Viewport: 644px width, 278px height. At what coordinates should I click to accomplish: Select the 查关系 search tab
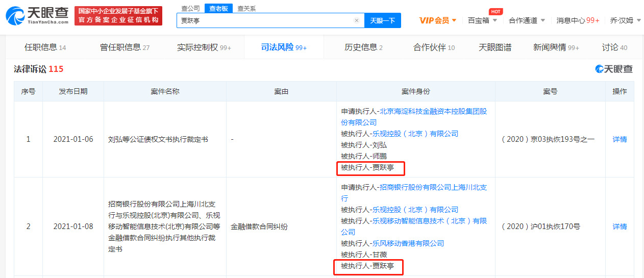point(247,8)
